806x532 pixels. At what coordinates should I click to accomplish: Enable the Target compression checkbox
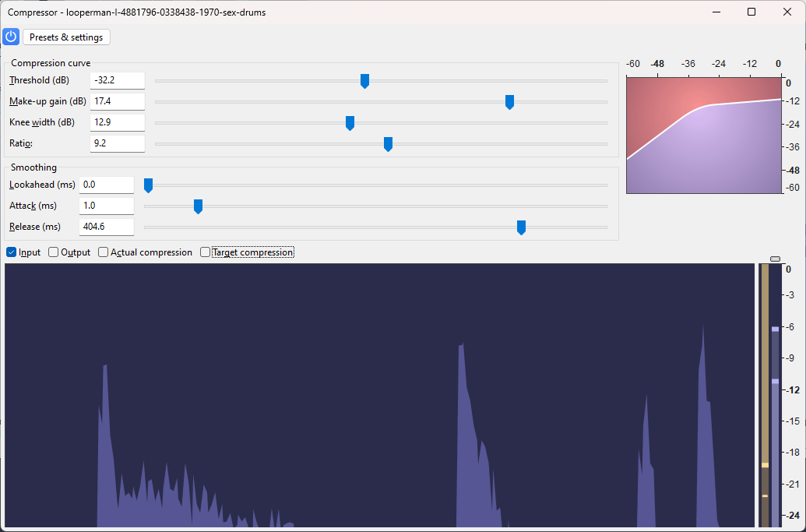tap(205, 252)
